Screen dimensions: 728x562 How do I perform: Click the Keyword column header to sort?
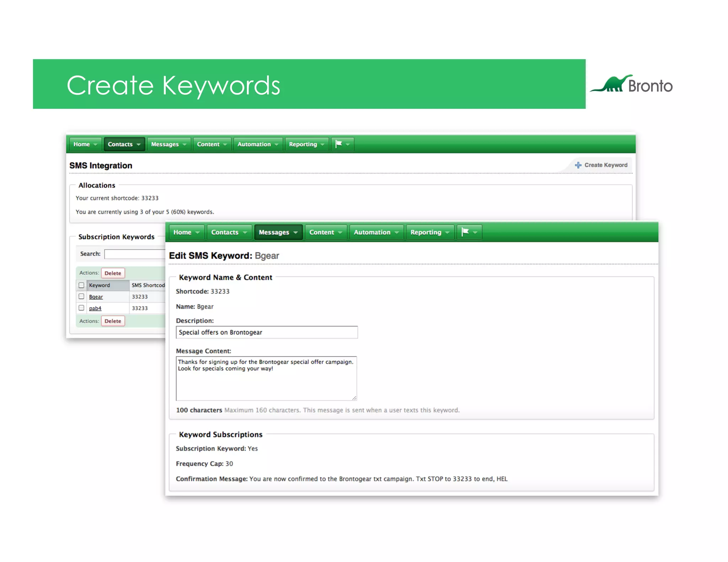point(108,285)
